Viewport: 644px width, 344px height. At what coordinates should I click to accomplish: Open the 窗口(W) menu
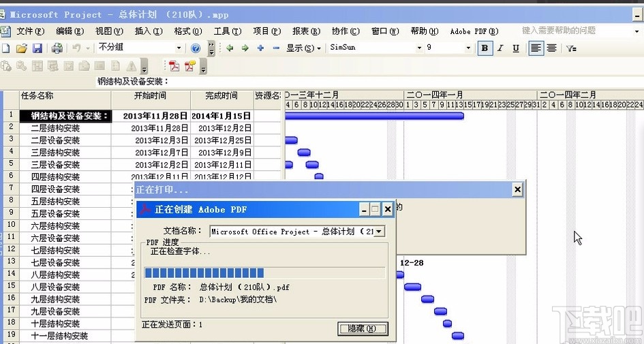(x=385, y=31)
